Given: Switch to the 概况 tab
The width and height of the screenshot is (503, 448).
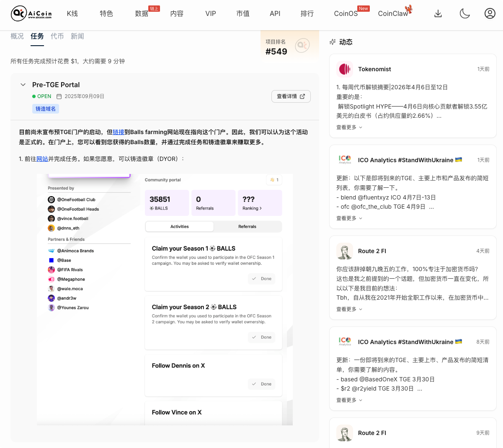Looking at the screenshot, I should click(17, 36).
